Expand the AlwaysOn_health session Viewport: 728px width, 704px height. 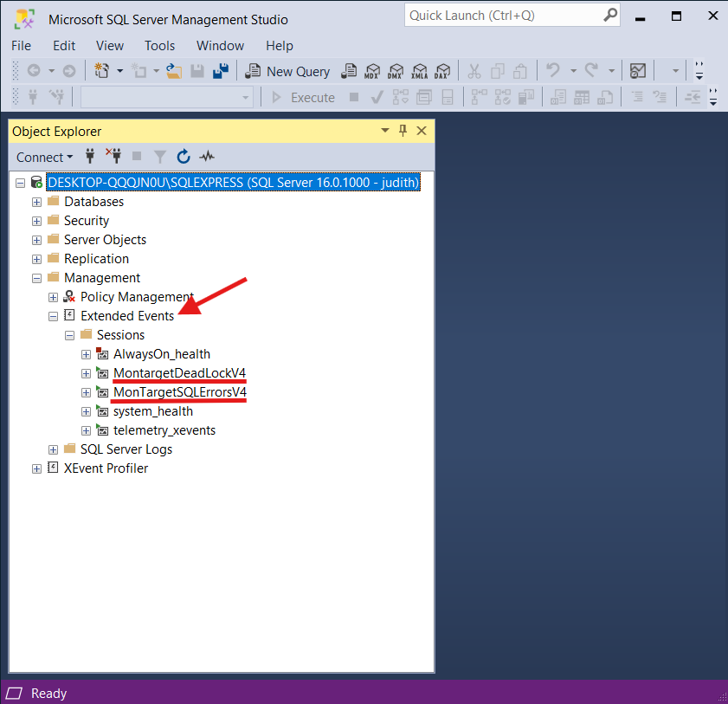tap(86, 354)
